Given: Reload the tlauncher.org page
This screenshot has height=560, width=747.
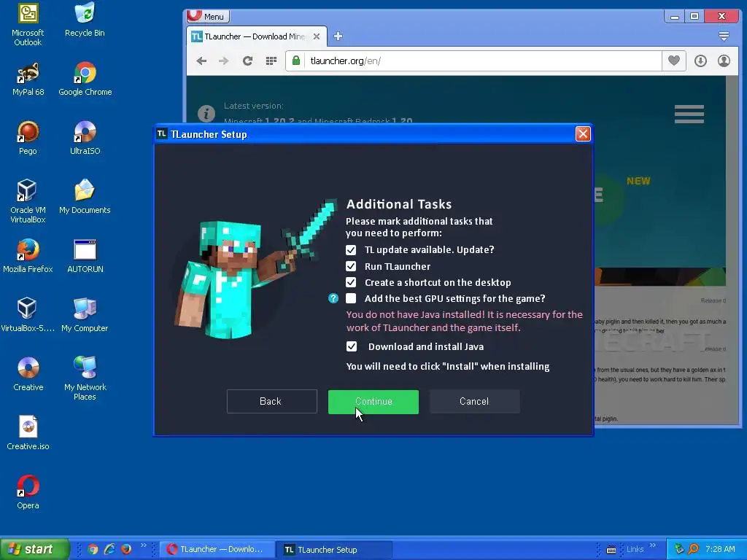Looking at the screenshot, I should [x=247, y=61].
